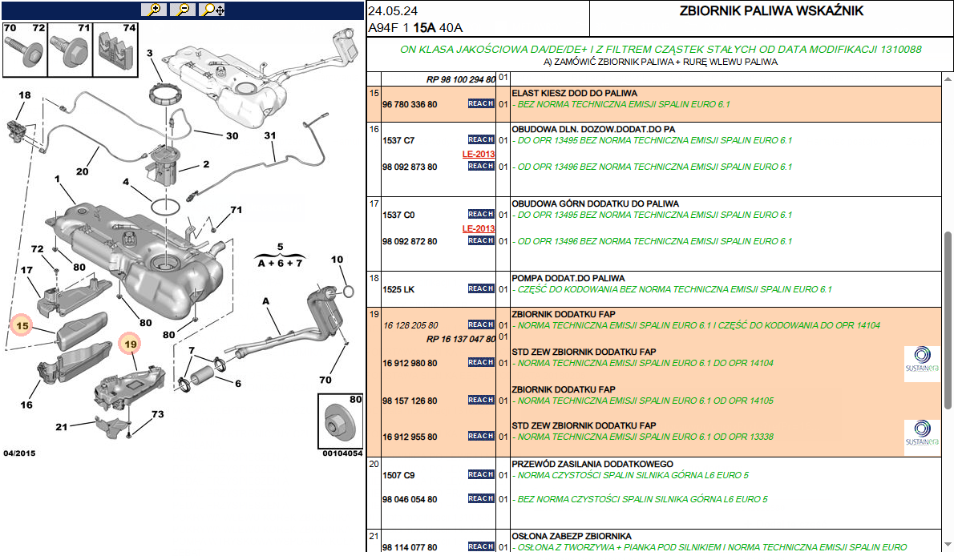Select diagram callout 16 lower housing
Screen dimensions: 954x560
click(26, 405)
